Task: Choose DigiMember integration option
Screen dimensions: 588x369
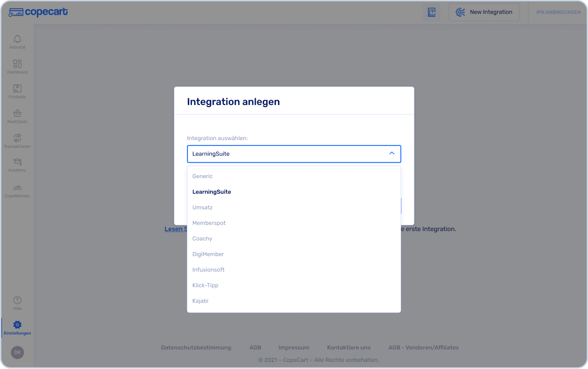Action: tap(294, 254)
